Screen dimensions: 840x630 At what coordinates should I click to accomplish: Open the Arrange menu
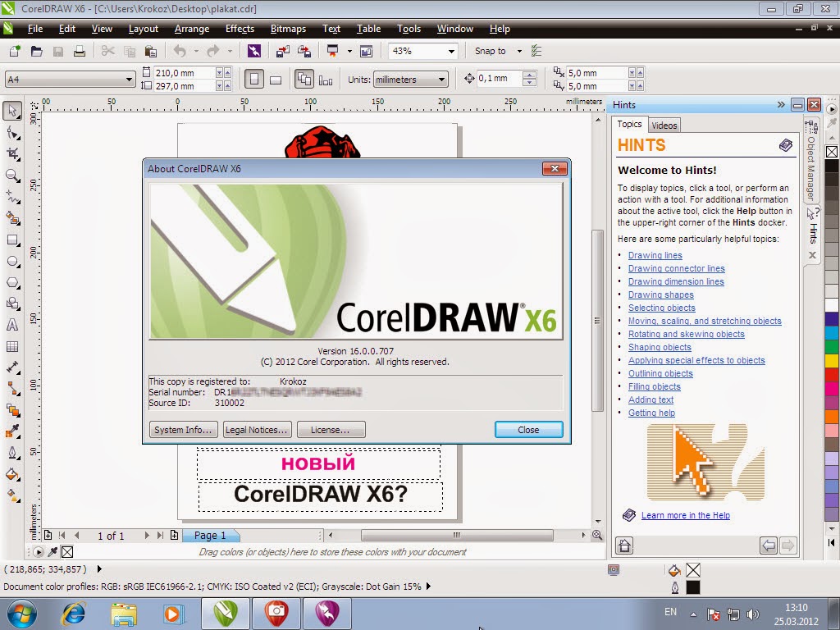tap(192, 29)
